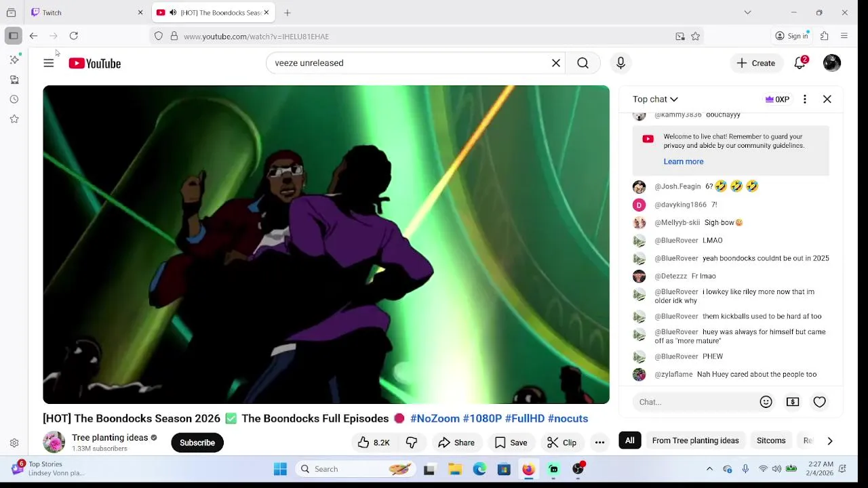This screenshot has width=868, height=488.
Task: Toggle the browser sidebar button
Action: coord(14,36)
